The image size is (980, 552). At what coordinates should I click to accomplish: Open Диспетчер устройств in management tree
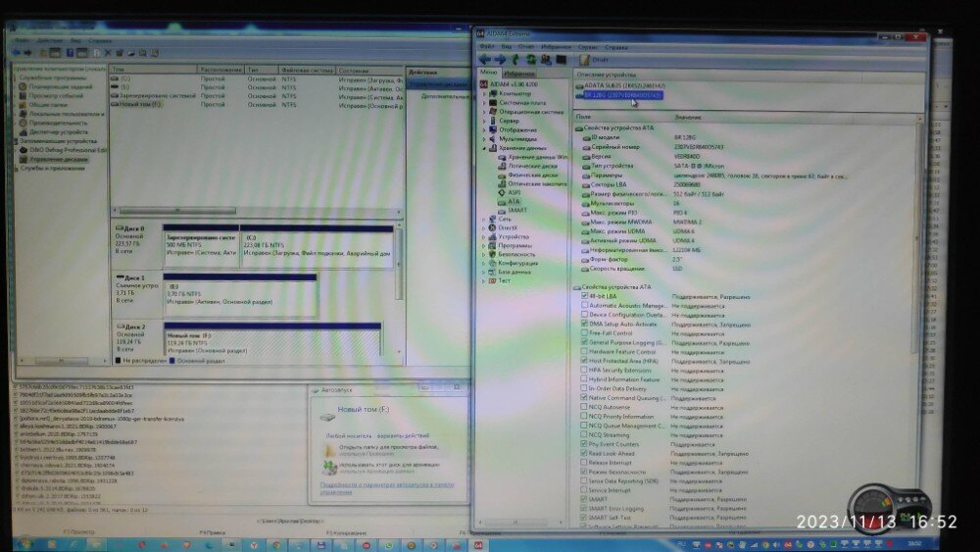(58, 132)
